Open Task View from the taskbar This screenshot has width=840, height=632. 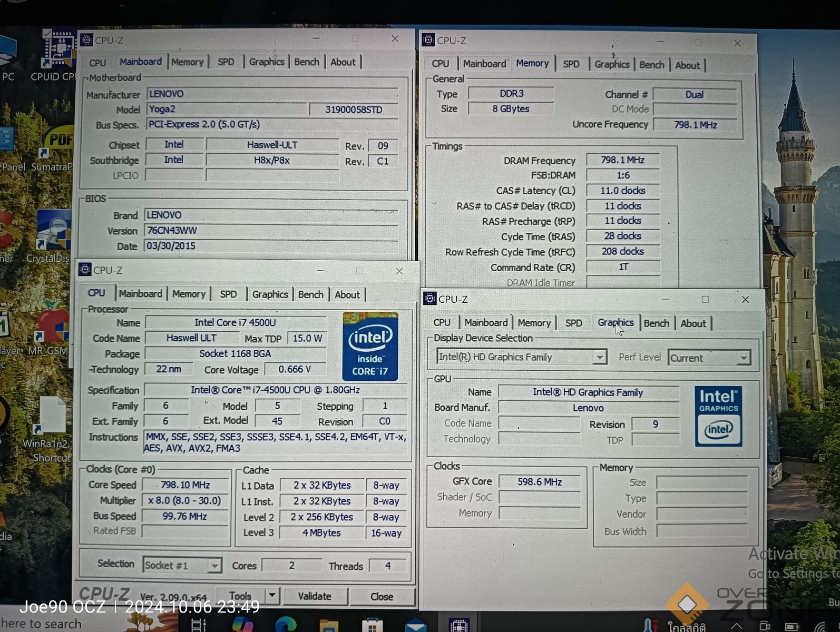(x=199, y=625)
